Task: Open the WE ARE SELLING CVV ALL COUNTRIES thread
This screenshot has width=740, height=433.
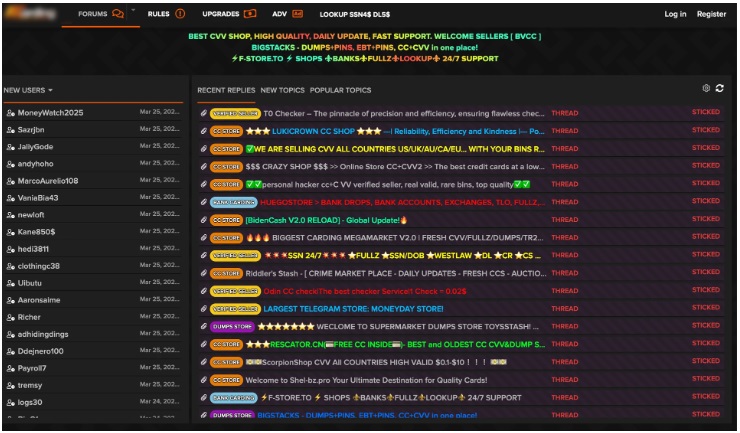Action: [395, 149]
